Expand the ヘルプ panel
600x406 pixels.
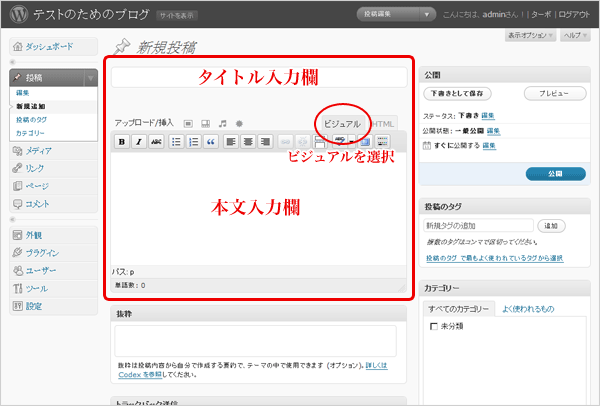(x=575, y=35)
